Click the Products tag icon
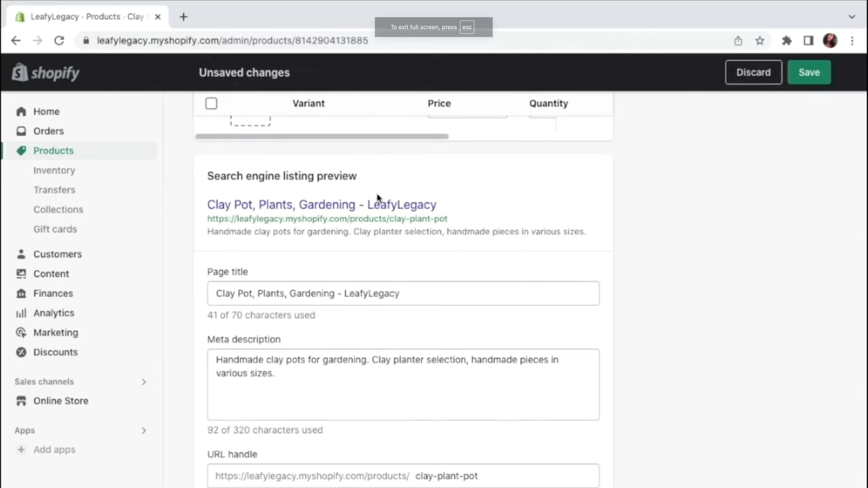The image size is (868, 488). coord(21,151)
